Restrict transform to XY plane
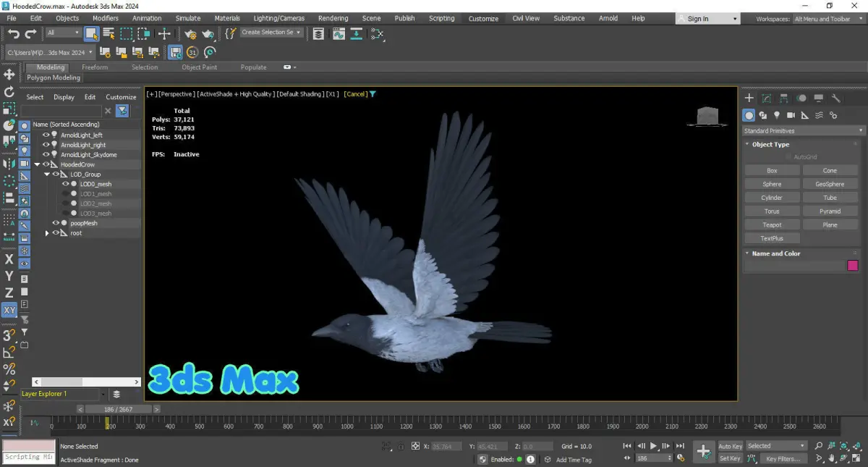The height and width of the screenshot is (467, 868). point(9,310)
